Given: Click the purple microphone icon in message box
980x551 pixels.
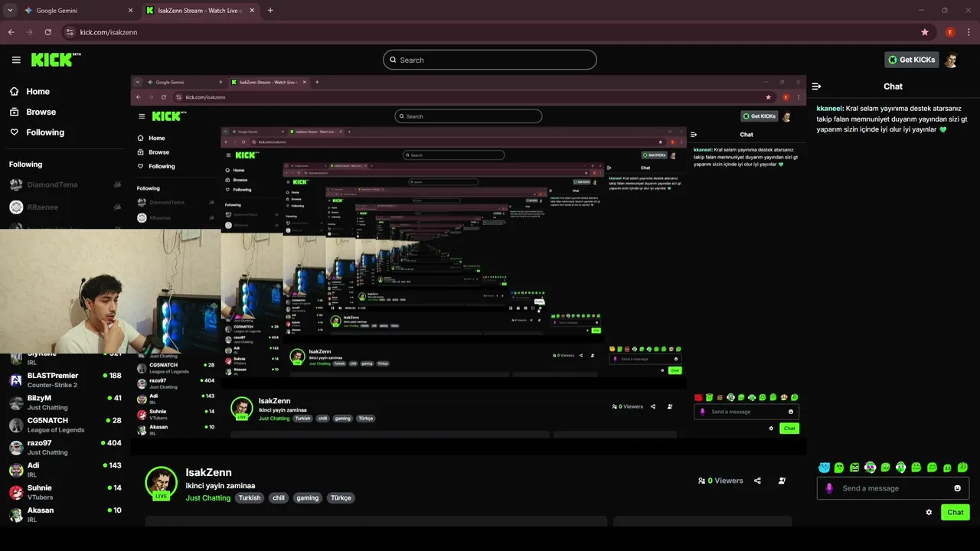Looking at the screenshot, I should point(829,488).
